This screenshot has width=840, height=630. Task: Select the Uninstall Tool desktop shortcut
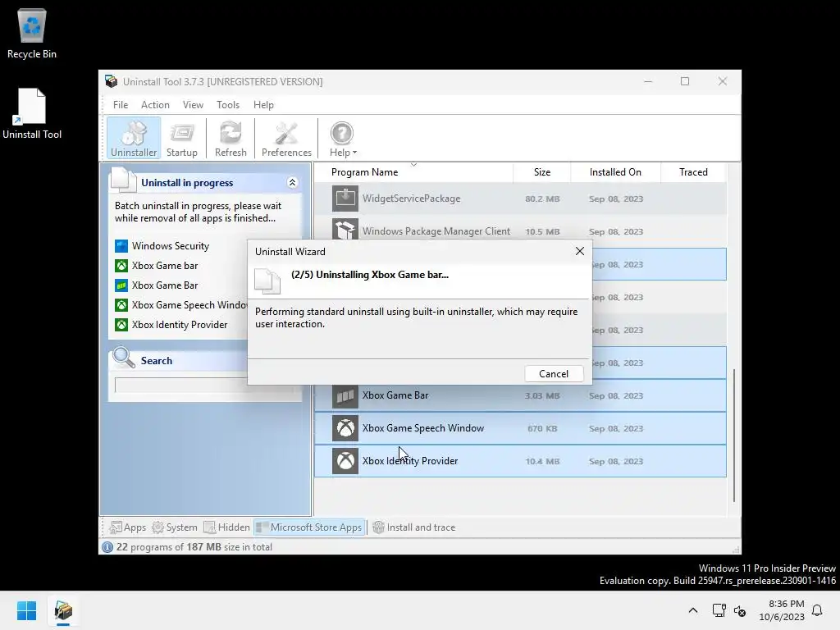tap(32, 114)
